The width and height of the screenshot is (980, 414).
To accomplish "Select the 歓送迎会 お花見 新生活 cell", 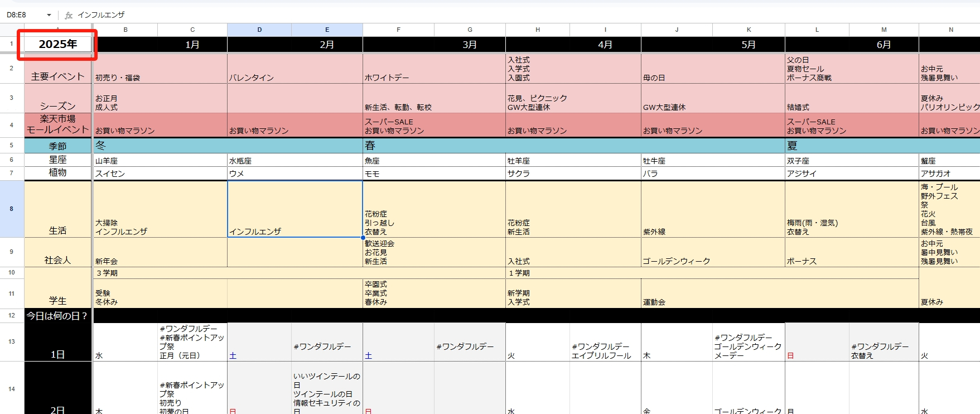I will (x=434, y=252).
